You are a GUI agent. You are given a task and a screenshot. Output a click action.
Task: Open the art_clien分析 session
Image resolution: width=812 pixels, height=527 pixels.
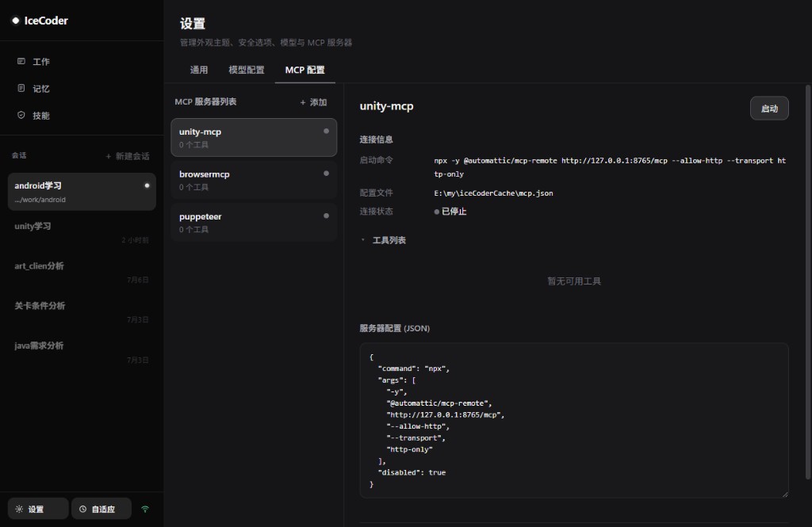coord(82,272)
